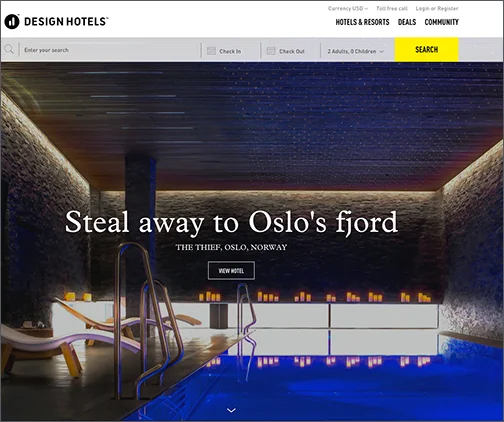Click the View Hotel button
This screenshot has width=504, height=422.
231,271
